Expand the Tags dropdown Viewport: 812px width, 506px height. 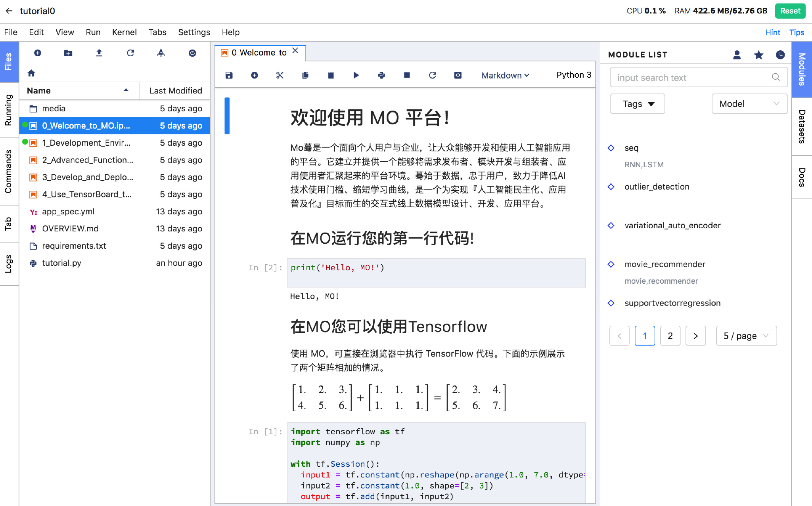637,104
